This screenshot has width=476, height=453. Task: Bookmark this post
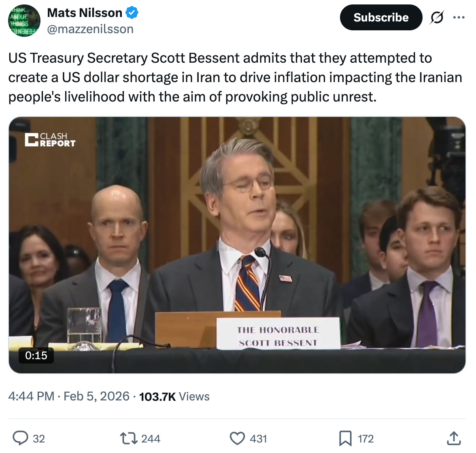tap(345, 438)
